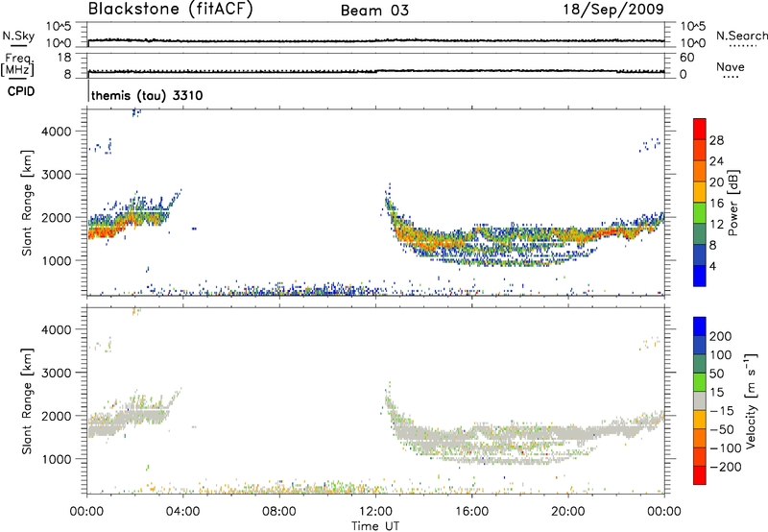
Task: Click the '16' tick on the power colorbar
Action: [716, 204]
